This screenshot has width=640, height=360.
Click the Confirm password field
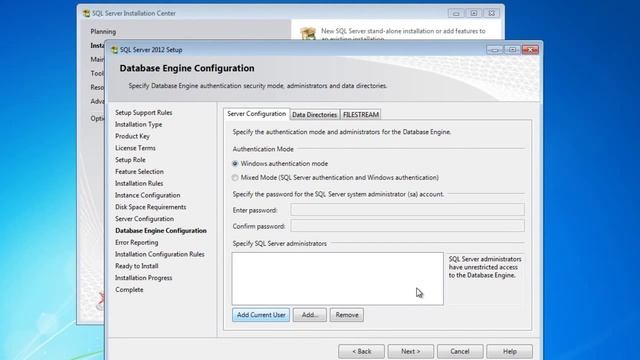(x=407, y=226)
